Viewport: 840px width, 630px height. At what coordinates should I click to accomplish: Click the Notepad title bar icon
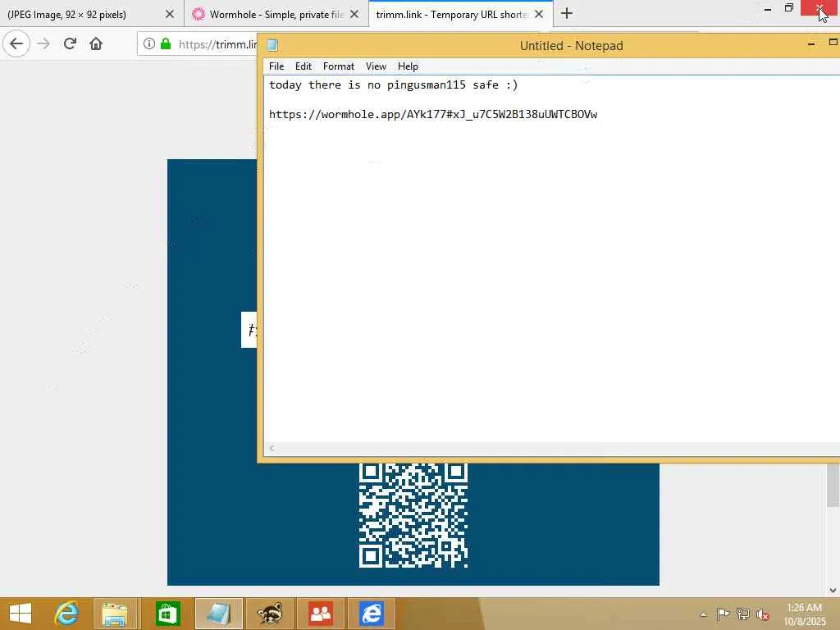272,46
